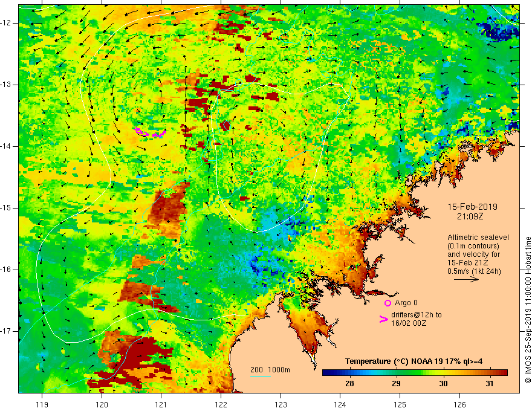Click the (0.1m contours) text
Screen dimensions: 532x411
pos(473,246)
